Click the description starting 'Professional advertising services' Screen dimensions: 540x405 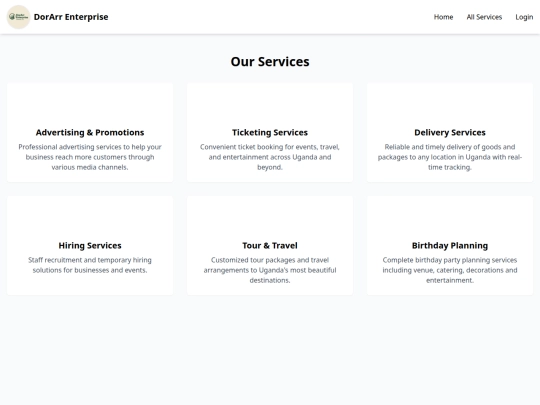[x=90, y=157]
